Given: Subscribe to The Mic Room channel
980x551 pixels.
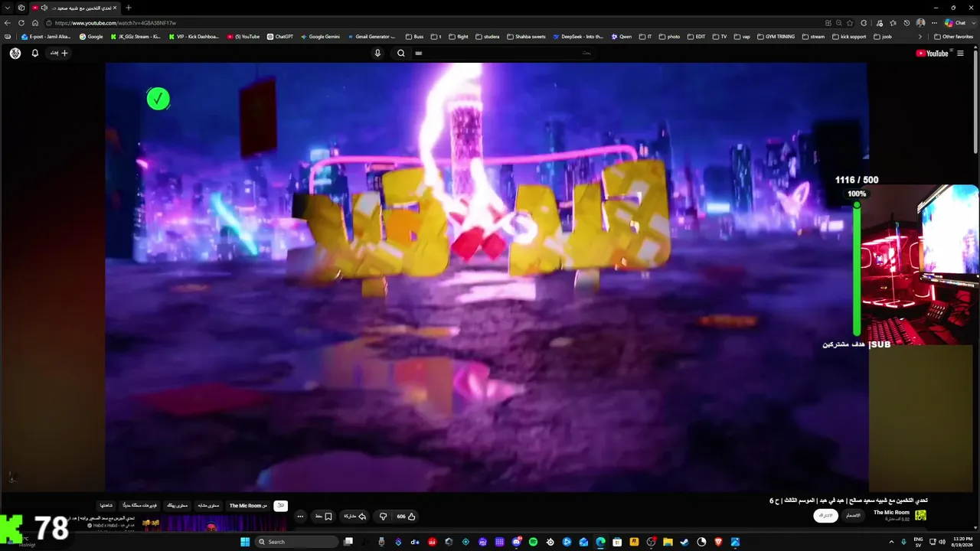Looking at the screenshot, I should click(825, 516).
